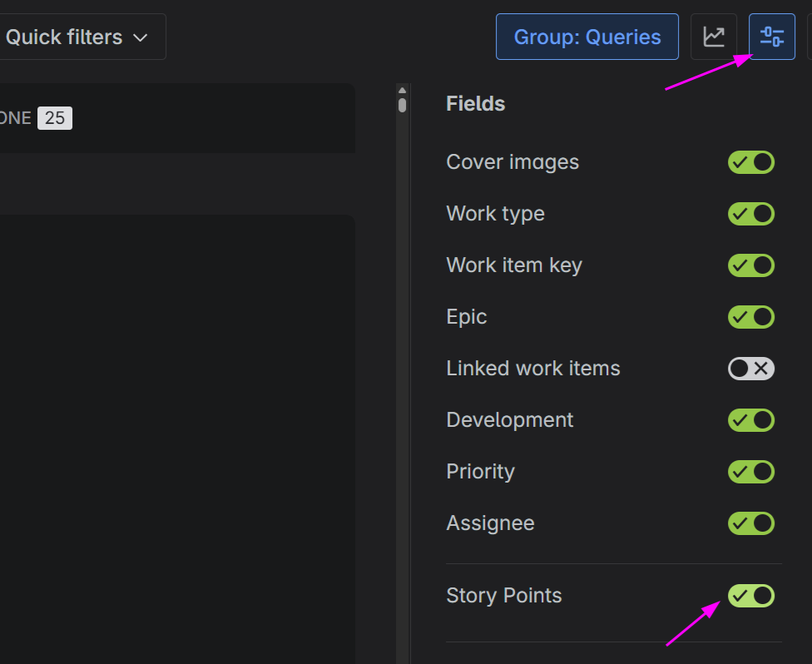Turn off the Work type toggle

point(750,214)
